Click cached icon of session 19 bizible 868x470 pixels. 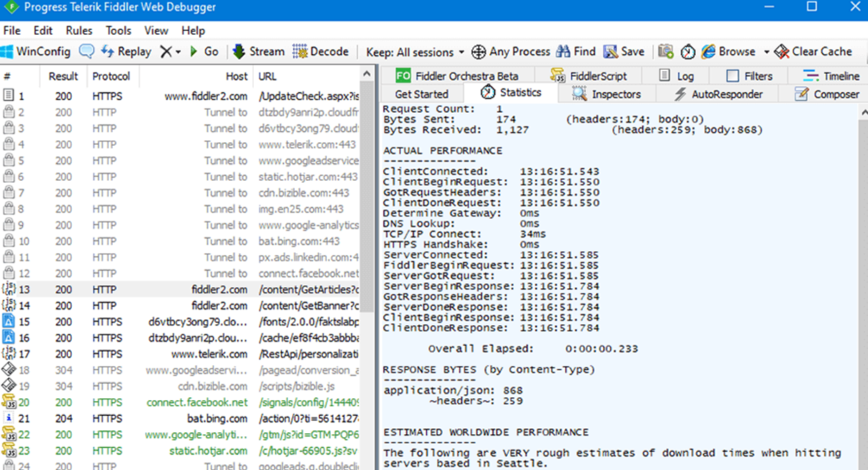click(8, 386)
